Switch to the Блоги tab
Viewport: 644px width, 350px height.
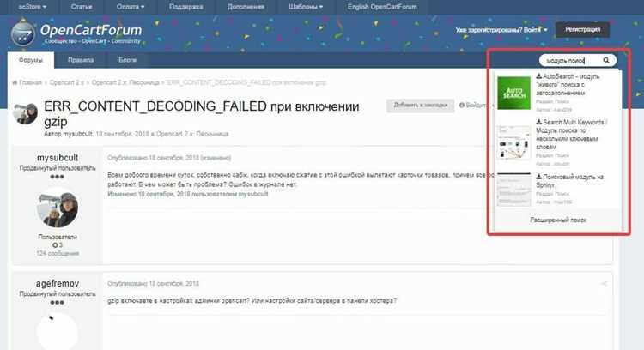pos(127,60)
